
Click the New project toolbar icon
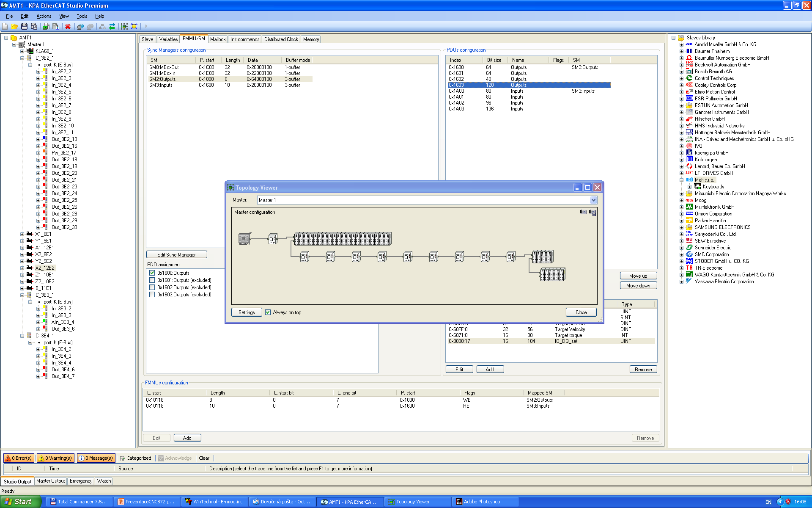point(5,26)
